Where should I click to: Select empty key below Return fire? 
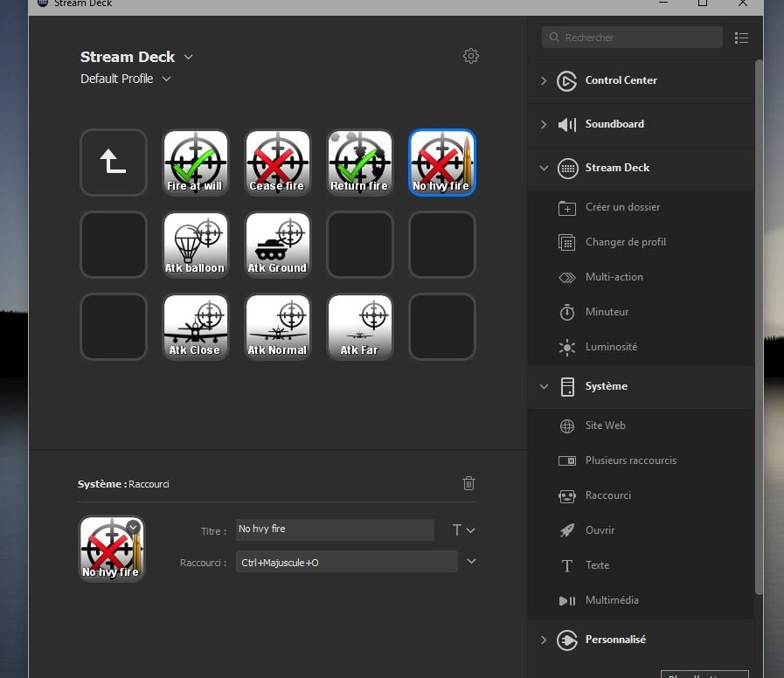click(x=359, y=245)
